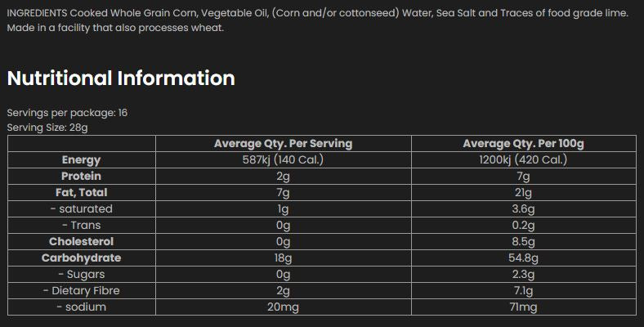This screenshot has width=644, height=327.
Task: Select the Average Qty. Per 100g header
Action: pos(523,144)
